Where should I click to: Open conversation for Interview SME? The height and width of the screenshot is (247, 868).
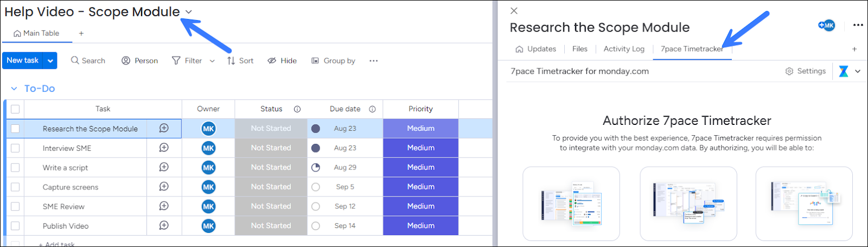[164, 148]
